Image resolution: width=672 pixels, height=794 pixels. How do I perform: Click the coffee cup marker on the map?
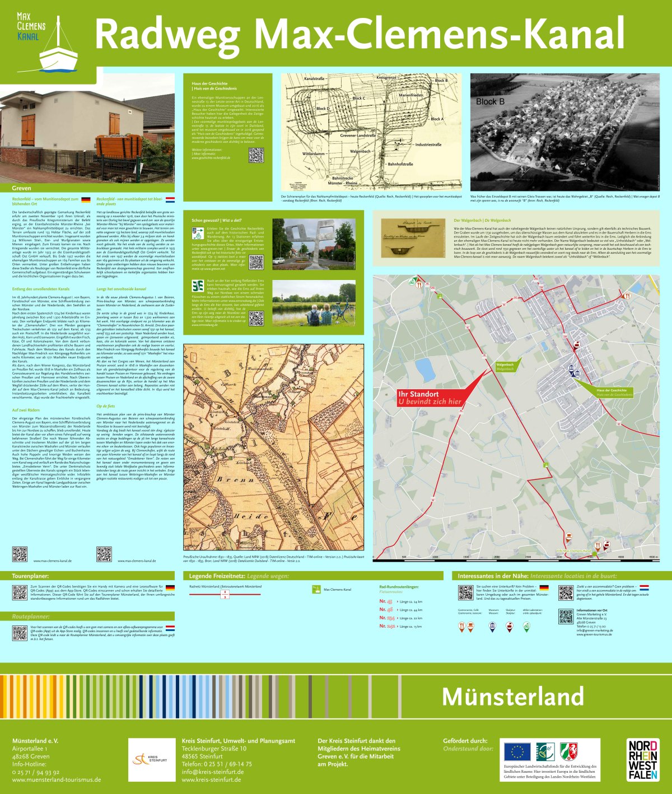[x=568, y=535]
